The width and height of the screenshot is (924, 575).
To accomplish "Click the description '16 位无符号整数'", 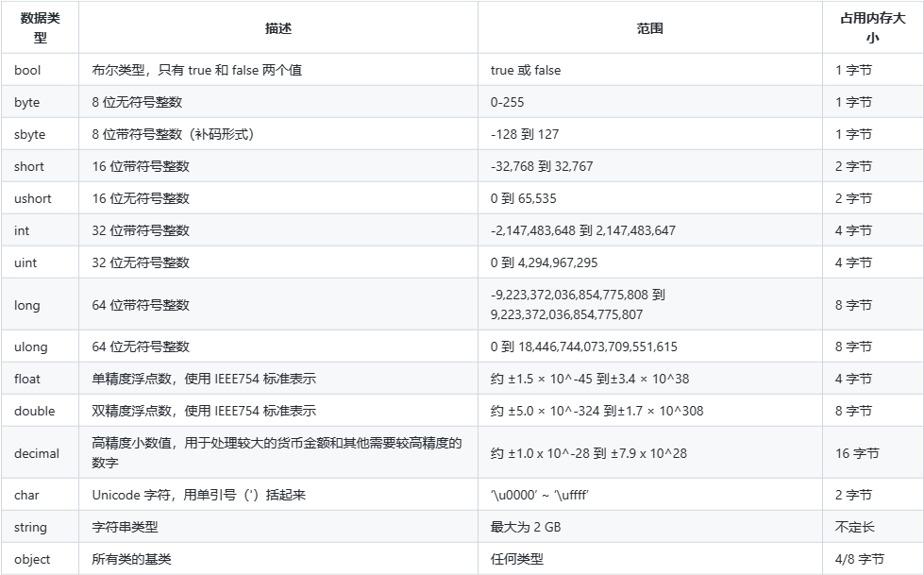I will pyautogui.click(x=141, y=198).
